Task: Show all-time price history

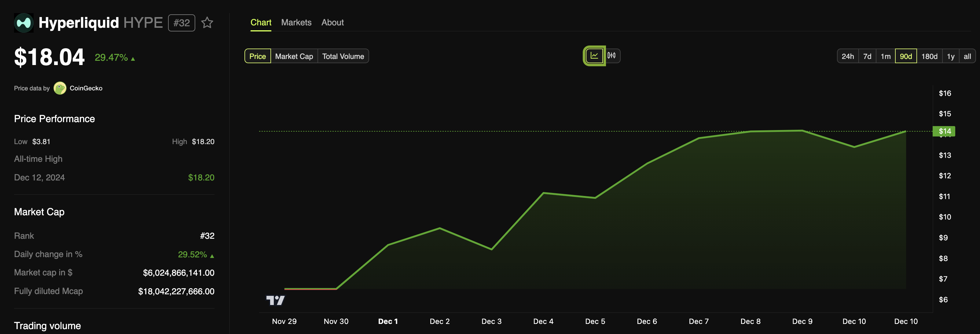Action: click(x=967, y=56)
